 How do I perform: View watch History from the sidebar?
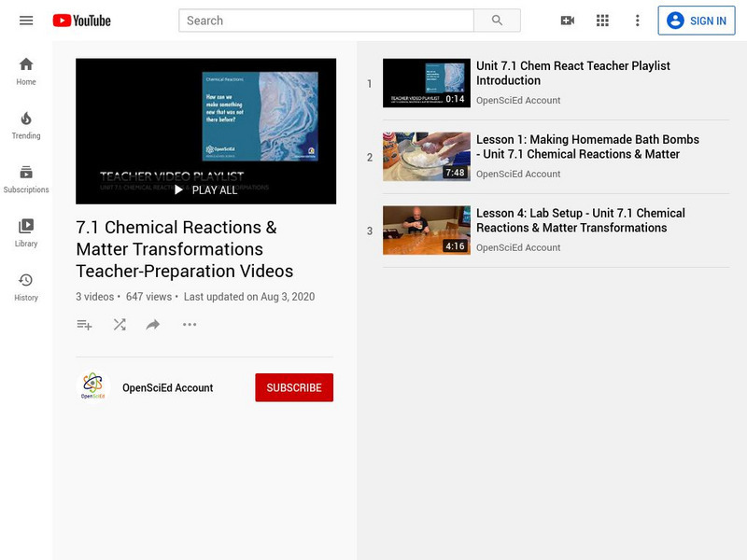[x=25, y=280]
